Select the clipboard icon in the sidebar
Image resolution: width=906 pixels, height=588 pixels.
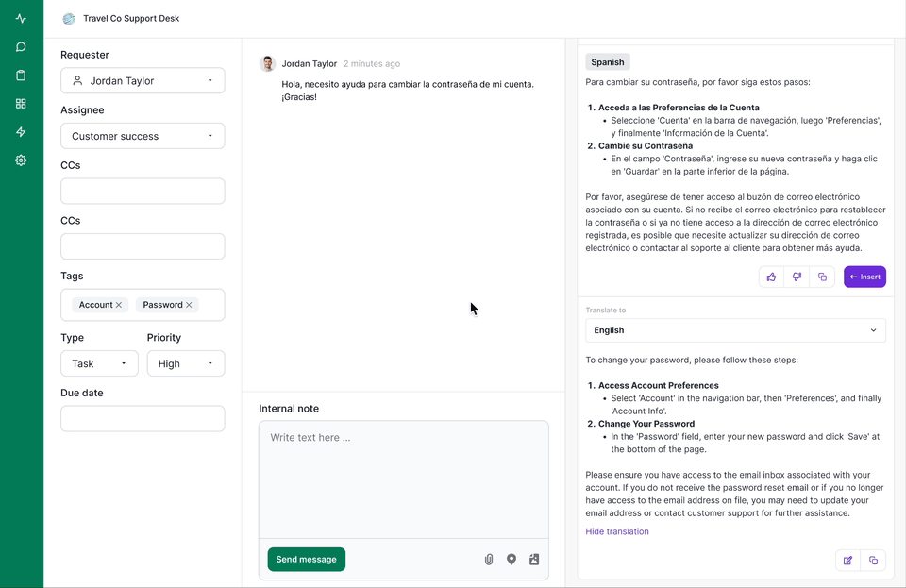[20, 75]
